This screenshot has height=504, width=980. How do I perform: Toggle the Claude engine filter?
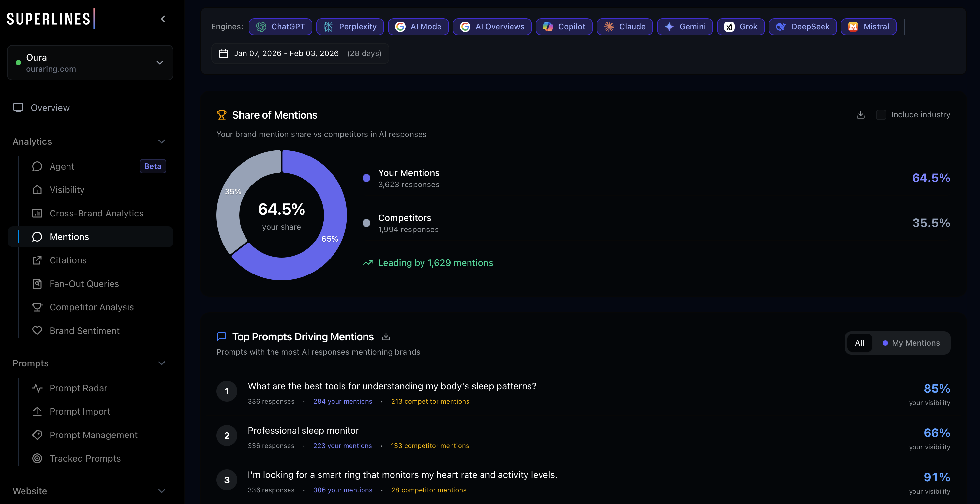pyautogui.click(x=624, y=27)
